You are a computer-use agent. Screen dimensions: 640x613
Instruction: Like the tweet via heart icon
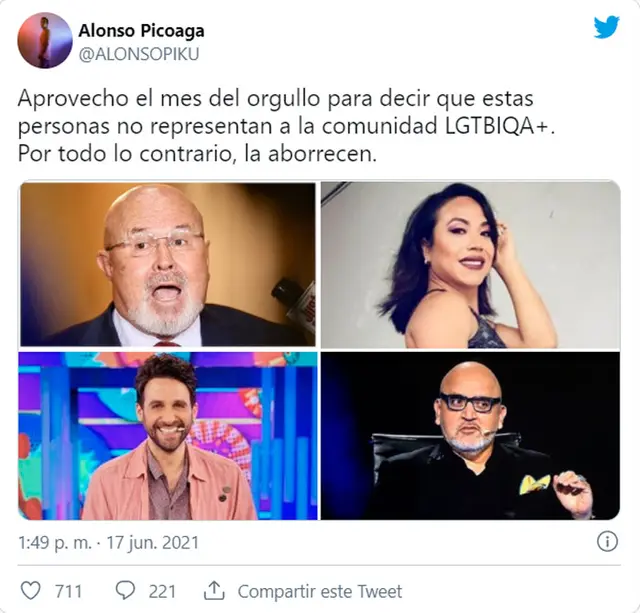[x=31, y=591]
